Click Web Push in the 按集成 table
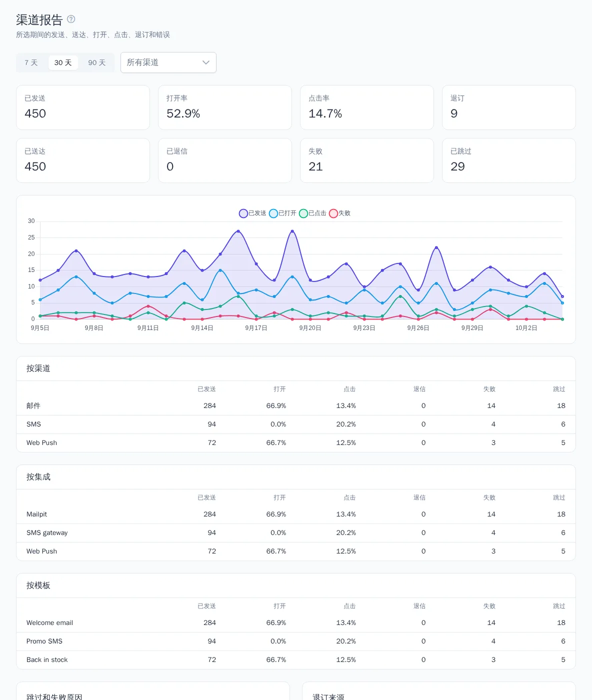 coord(41,551)
